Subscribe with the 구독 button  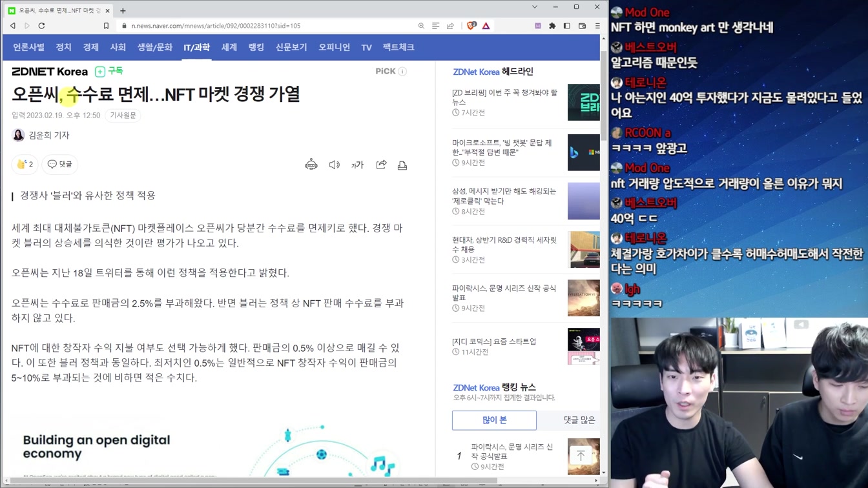pyautogui.click(x=109, y=71)
